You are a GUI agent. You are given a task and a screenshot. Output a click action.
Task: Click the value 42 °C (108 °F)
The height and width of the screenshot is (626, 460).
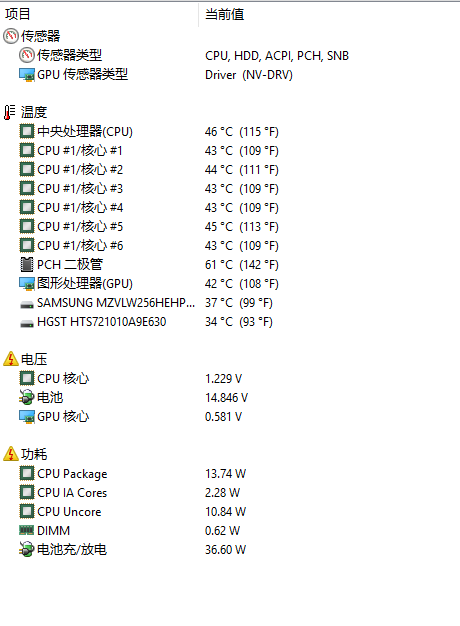point(242,283)
